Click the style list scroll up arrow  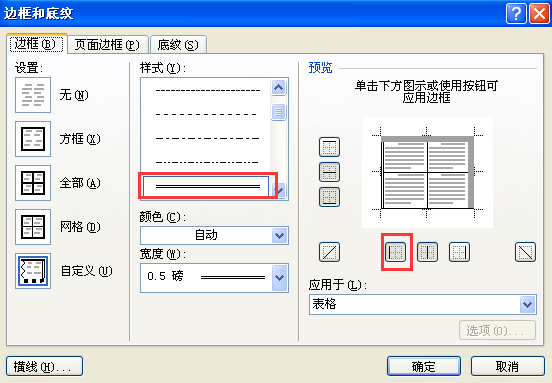click(278, 87)
